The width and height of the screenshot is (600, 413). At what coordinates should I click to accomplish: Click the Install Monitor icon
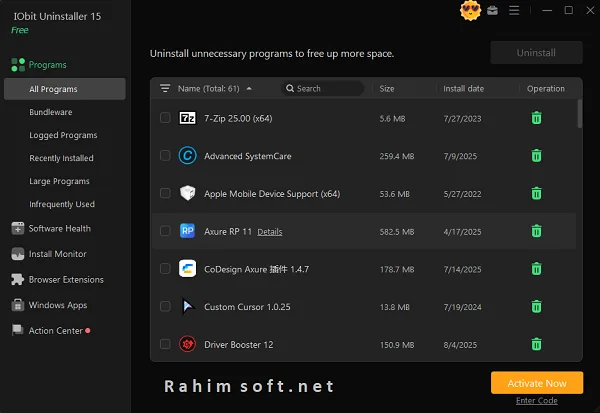(18, 254)
